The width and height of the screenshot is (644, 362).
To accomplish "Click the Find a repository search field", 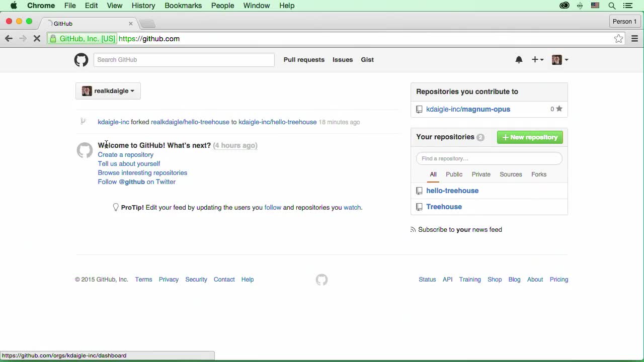I will tap(489, 158).
